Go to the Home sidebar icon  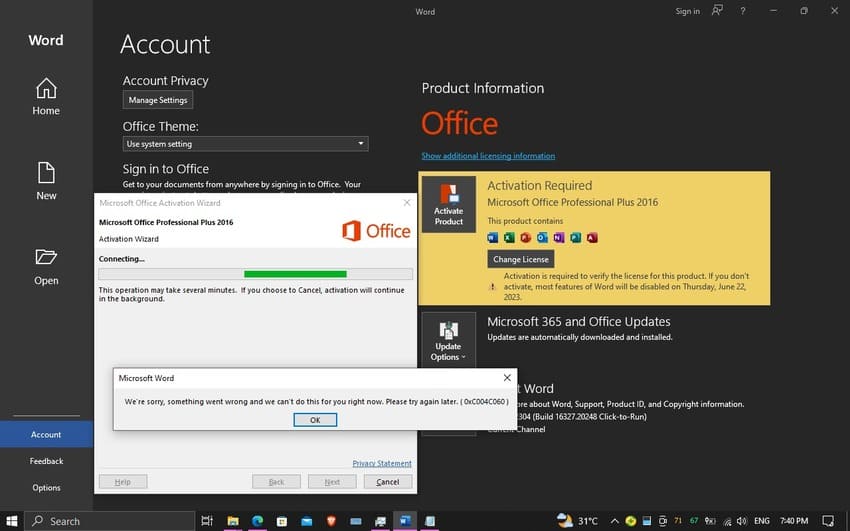coord(46,96)
